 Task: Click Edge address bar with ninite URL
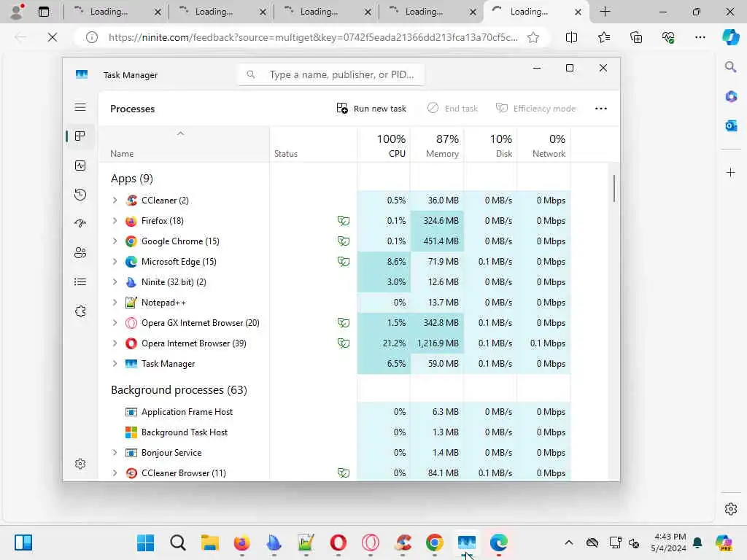[312, 37]
